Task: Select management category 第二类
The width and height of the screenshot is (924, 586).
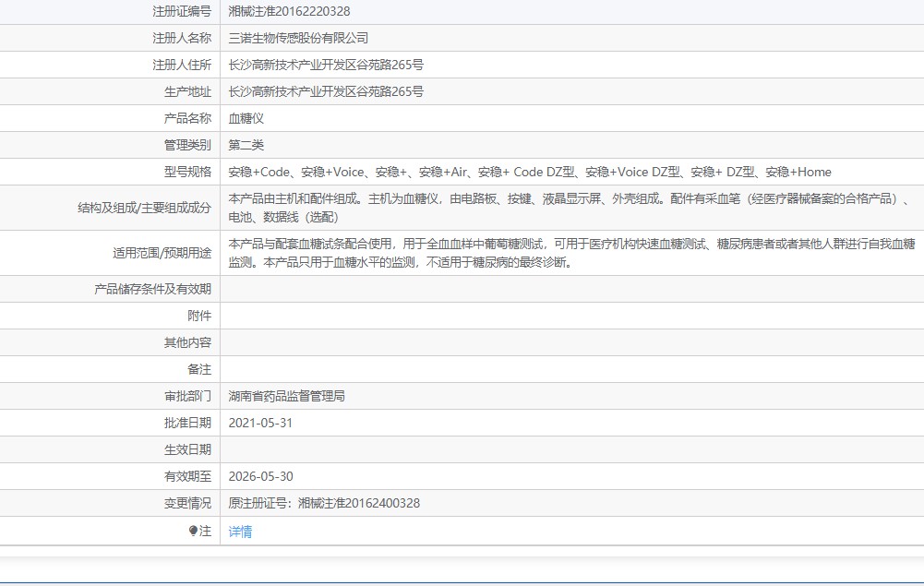Action: 246,145
